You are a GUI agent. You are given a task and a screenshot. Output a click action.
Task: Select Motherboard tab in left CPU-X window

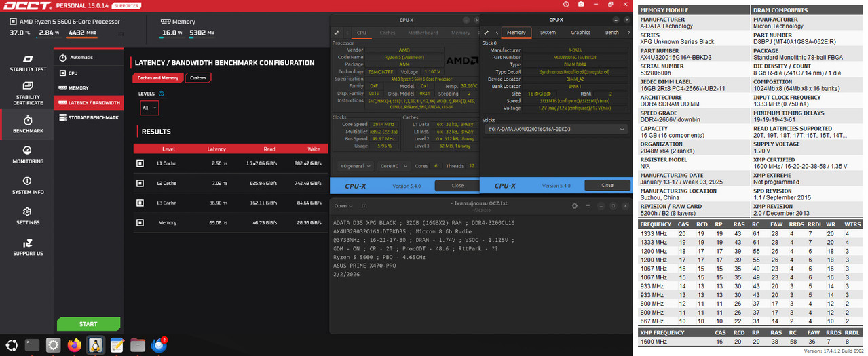pos(423,33)
